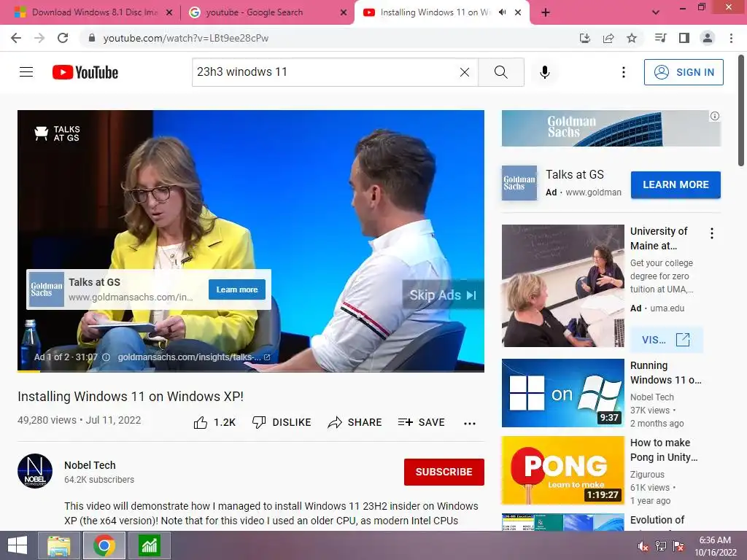View site info padlock icon

click(92, 38)
